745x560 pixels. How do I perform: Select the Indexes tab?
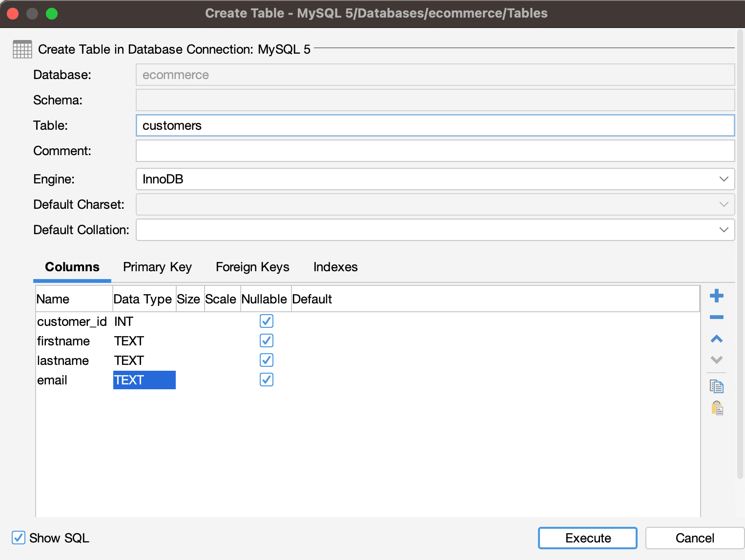point(335,267)
